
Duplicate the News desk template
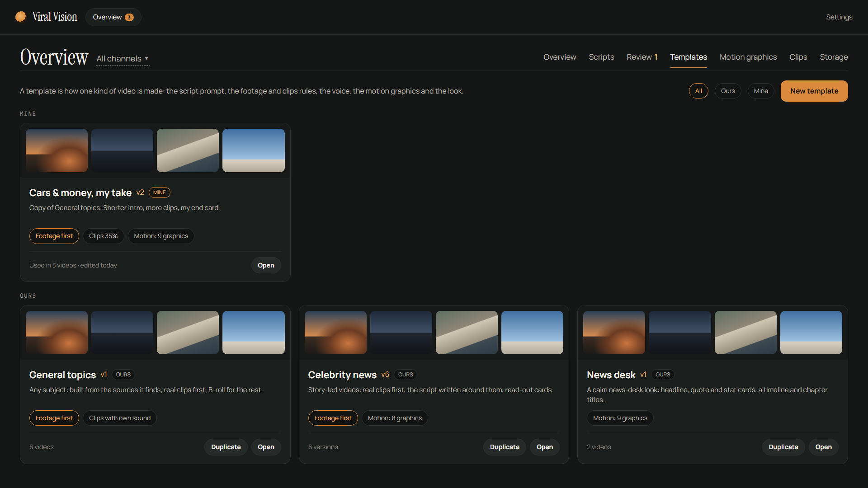click(783, 447)
